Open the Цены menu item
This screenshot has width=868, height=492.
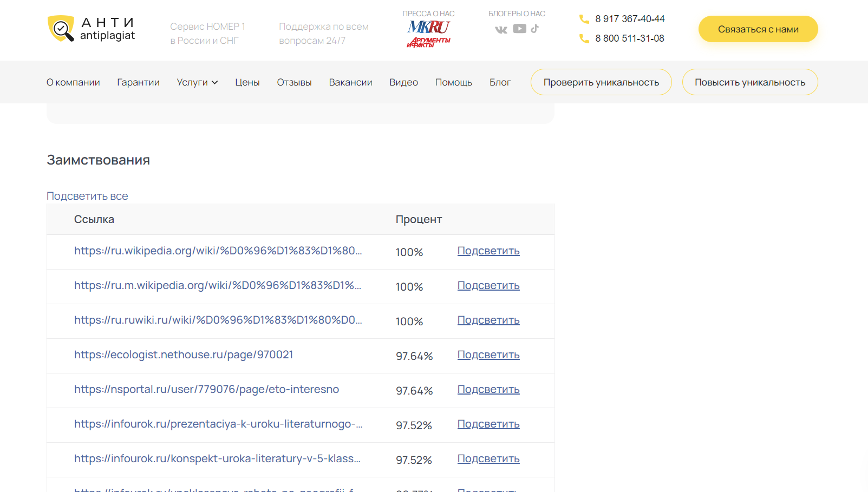247,82
